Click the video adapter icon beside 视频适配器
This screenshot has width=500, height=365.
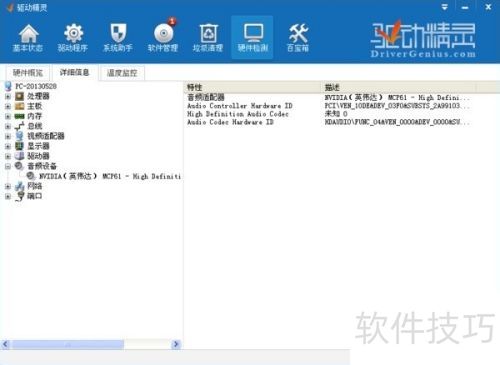pyautogui.click(x=20, y=136)
